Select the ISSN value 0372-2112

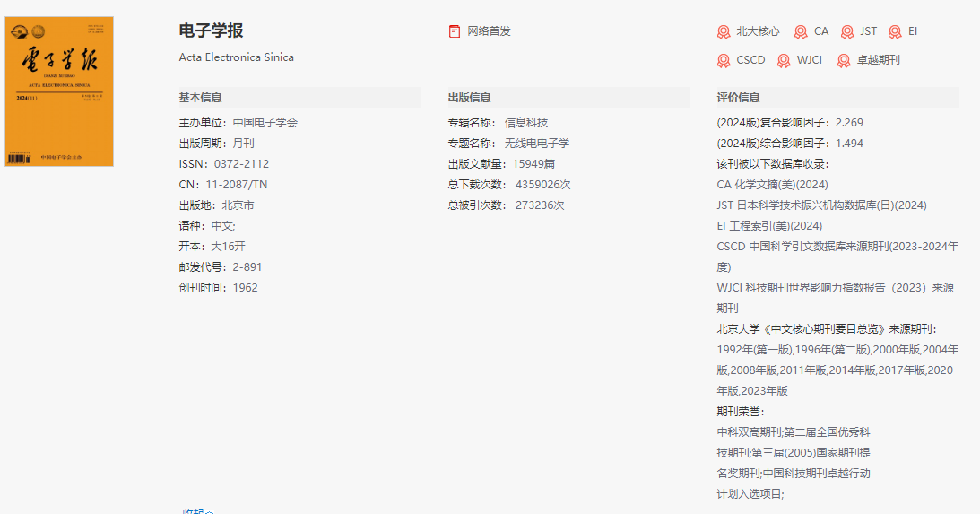(241, 164)
